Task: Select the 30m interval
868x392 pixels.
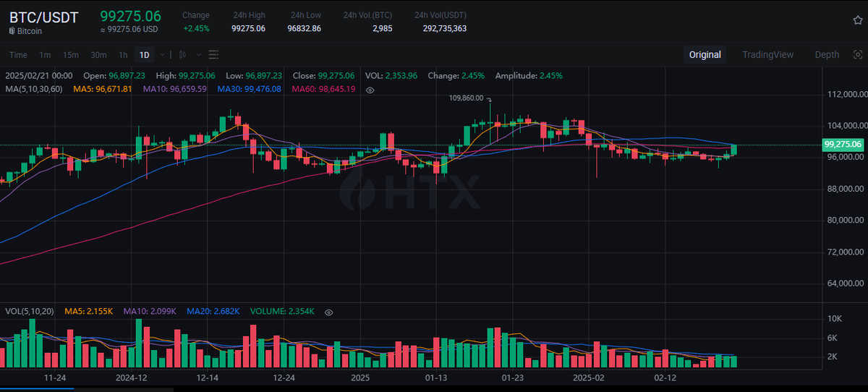Action: point(98,55)
